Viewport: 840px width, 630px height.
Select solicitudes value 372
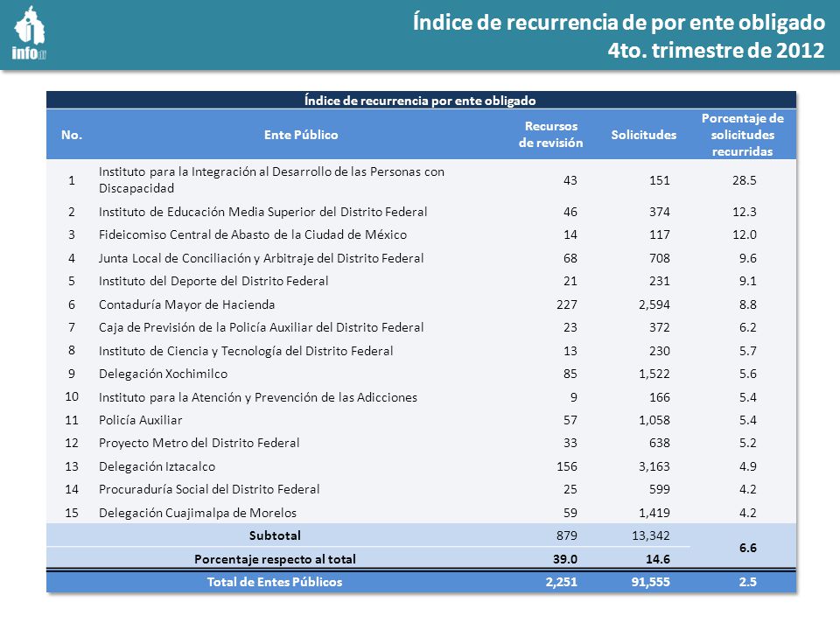coord(660,327)
